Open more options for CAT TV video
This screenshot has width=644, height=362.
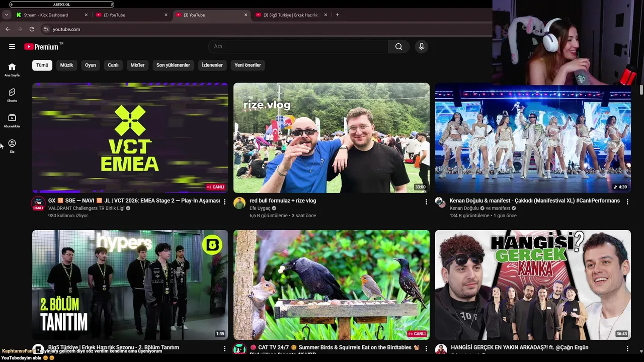(x=426, y=348)
